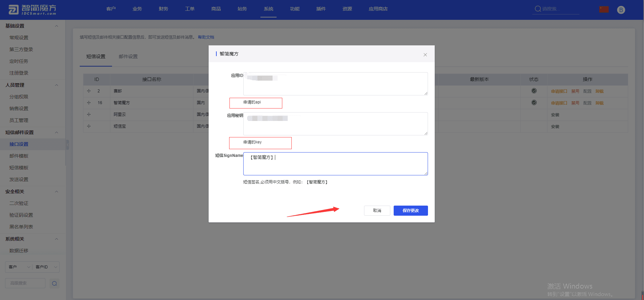Click status check icon for 赛邮 row
Image resolution: width=644 pixels, height=300 pixels.
(534, 91)
